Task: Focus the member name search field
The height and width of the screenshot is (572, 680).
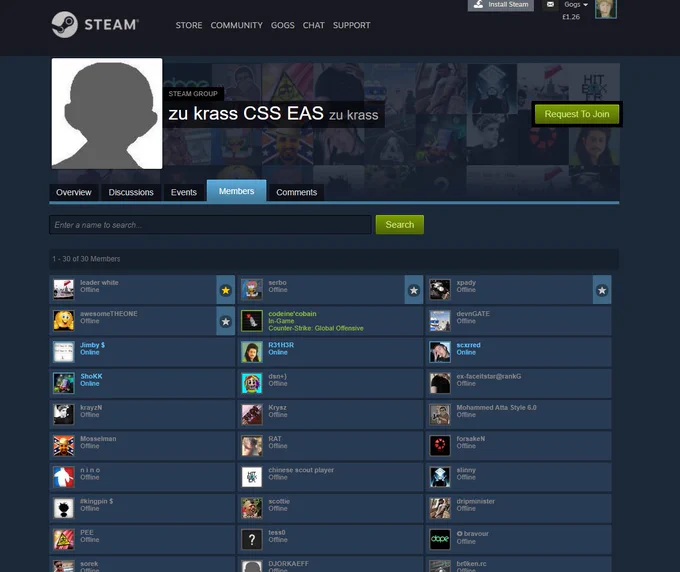Action: pyautogui.click(x=210, y=225)
